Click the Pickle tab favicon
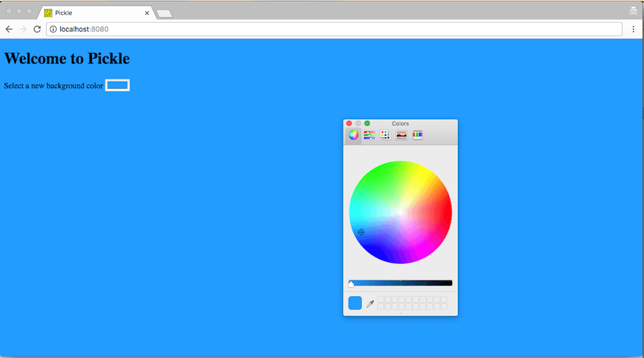Viewport: 644px width, 358px height. (x=48, y=13)
